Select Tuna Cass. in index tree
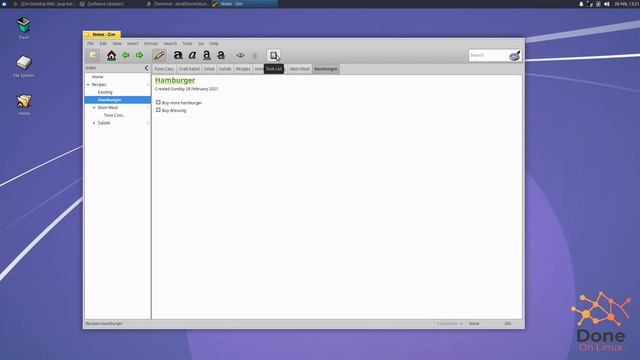 pyautogui.click(x=114, y=116)
